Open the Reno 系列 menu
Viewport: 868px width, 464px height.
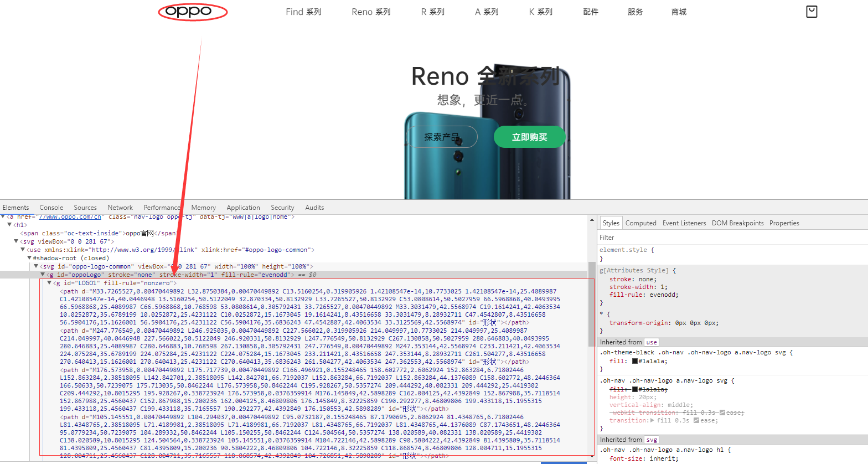[371, 12]
